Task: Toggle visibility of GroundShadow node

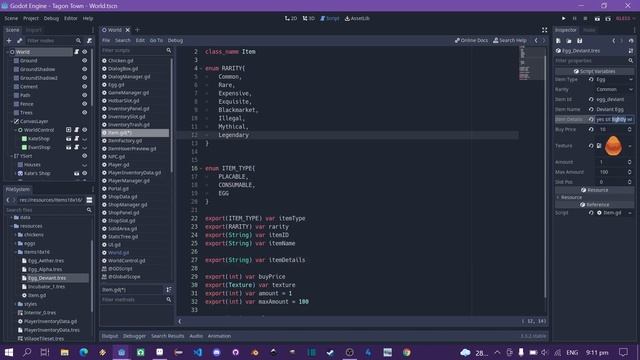Action: click(x=84, y=69)
